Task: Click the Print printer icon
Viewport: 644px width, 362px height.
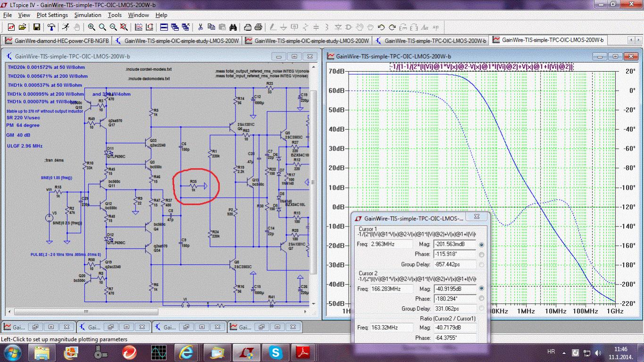Action: (258, 27)
